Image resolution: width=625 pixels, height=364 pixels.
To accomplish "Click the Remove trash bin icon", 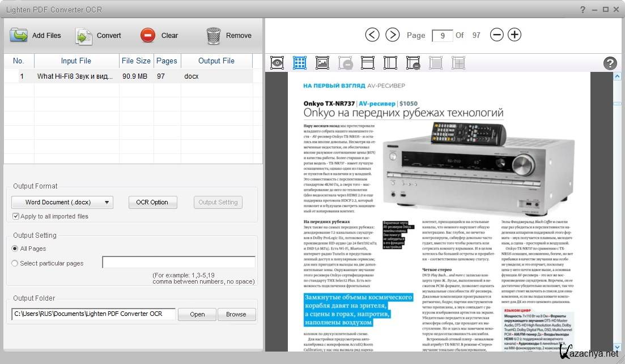I will (x=214, y=35).
